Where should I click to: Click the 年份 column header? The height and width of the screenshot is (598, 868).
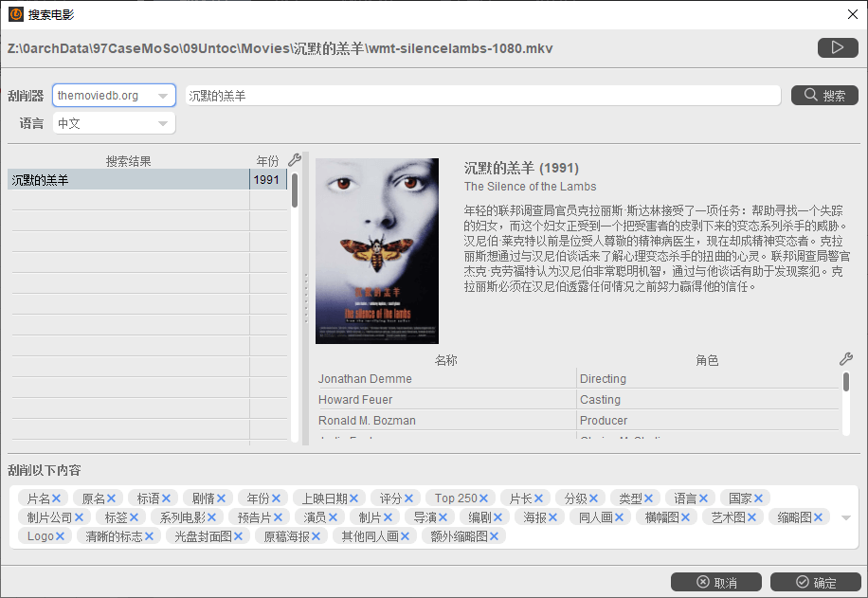coord(268,161)
